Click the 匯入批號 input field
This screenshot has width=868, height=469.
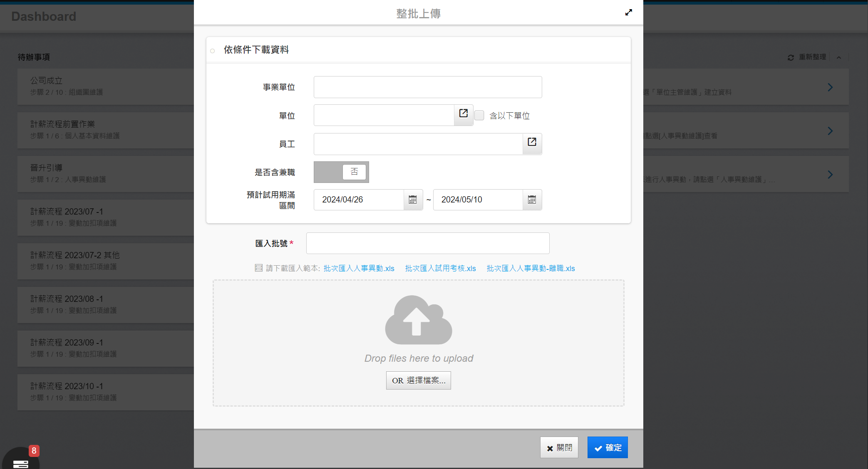click(427, 243)
